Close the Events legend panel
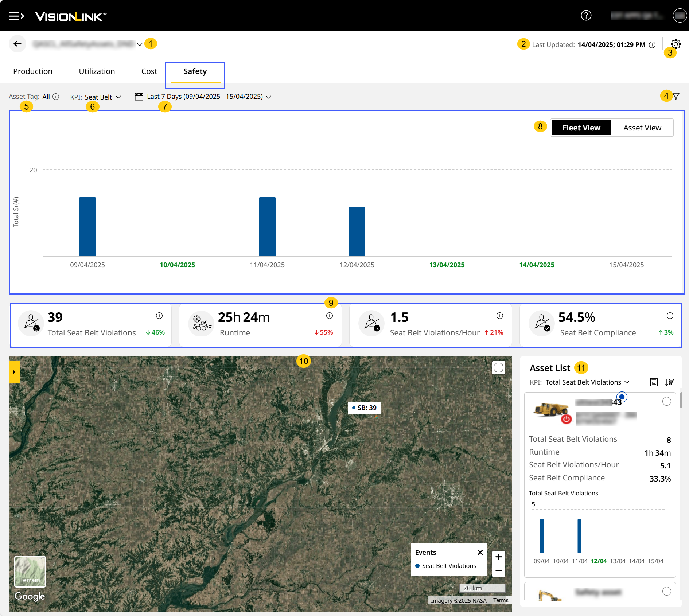This screenshot has height=616, width=689. point(480,552)
